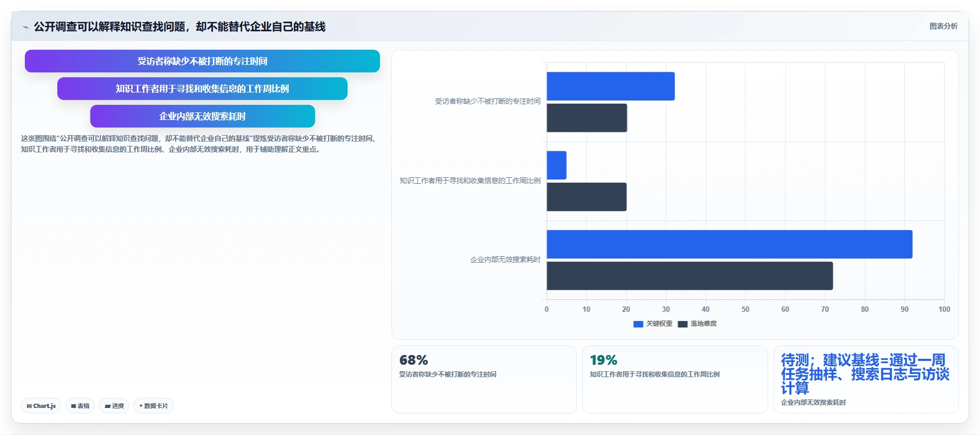This screenshot has width=980, height=435.
Task: Click x-axis tick label 50
Action: [x=745, y=309]
